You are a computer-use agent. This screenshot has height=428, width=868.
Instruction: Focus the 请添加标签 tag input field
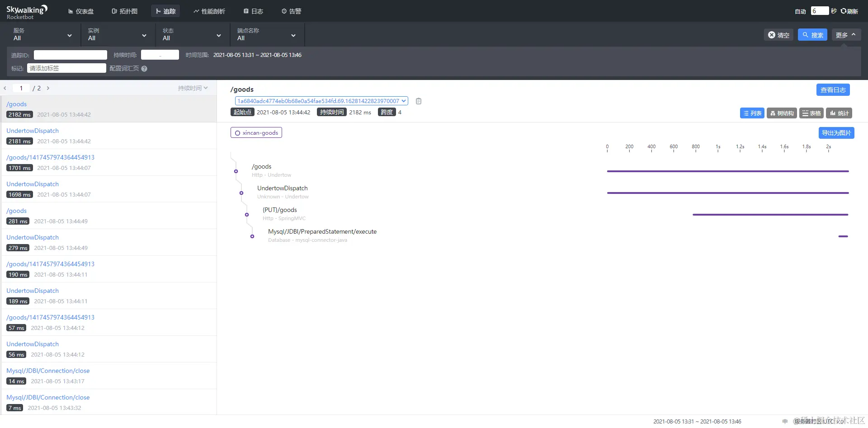pyautogui.click(x=67, y=68)
